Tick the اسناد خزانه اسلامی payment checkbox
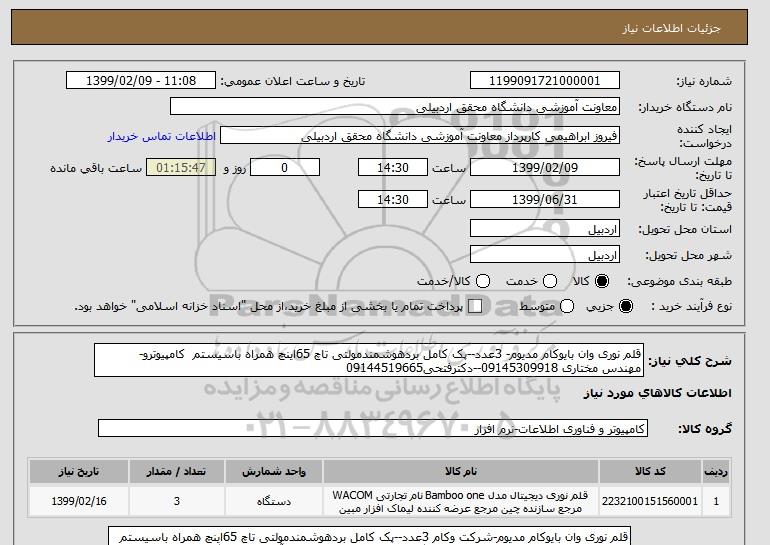This screenshot has height=545, width=770. 475,306
